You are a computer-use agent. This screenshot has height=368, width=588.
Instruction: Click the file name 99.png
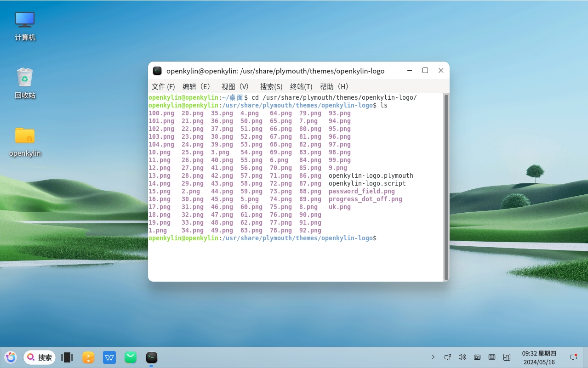point(339,160)
